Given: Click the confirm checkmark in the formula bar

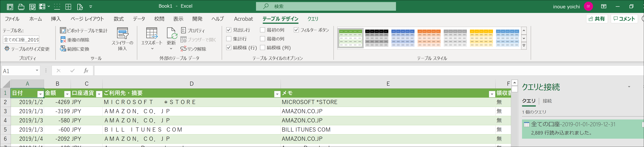Looking at the screenshot, I should (73, 71).
